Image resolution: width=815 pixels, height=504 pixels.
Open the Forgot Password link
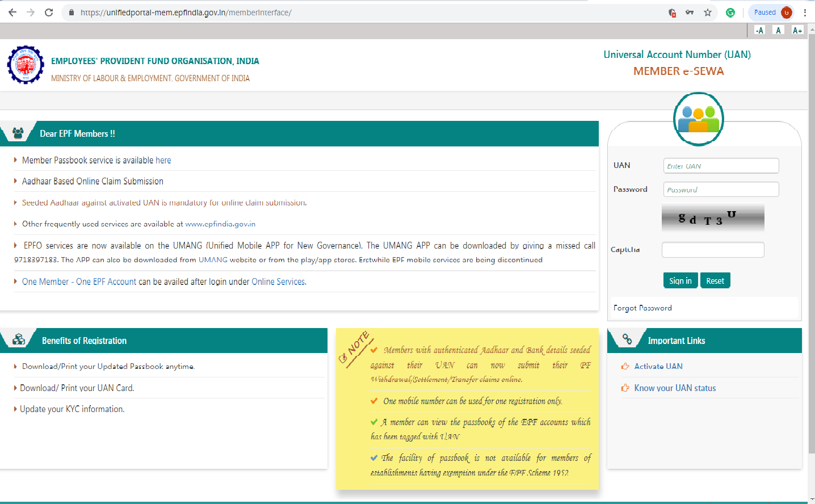tap(642, 308)
